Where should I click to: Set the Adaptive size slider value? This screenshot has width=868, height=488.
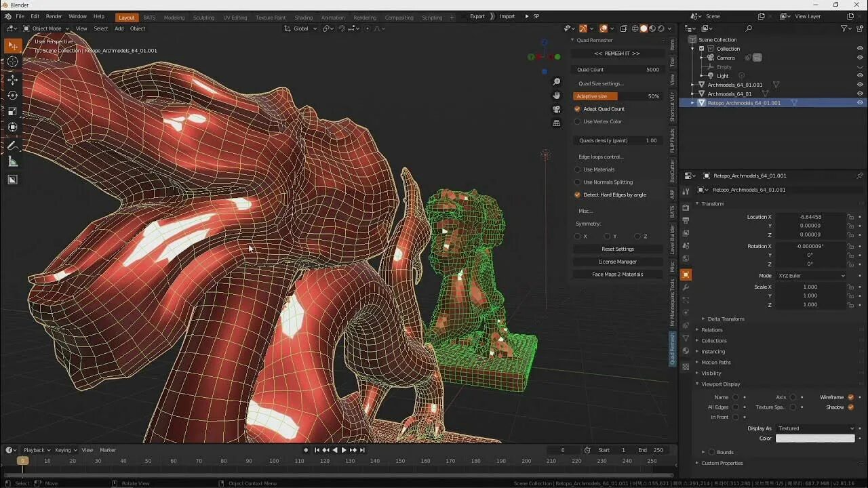[617, 96]
